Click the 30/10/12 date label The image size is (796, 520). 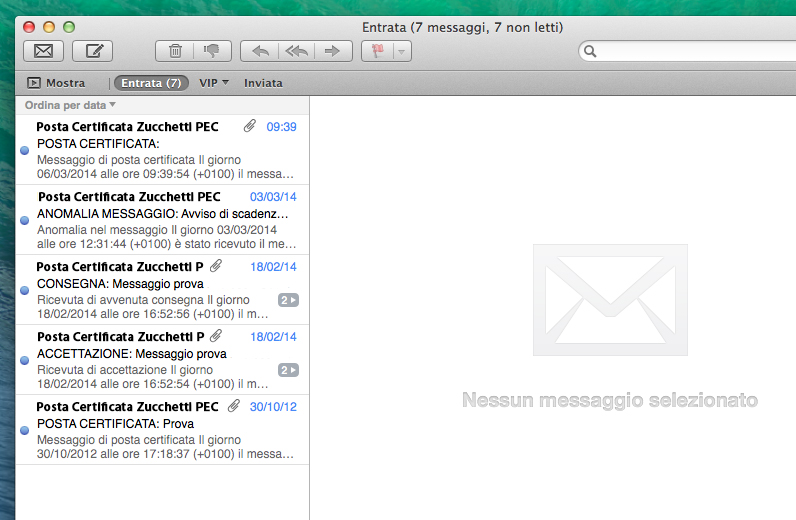point(273,407)
